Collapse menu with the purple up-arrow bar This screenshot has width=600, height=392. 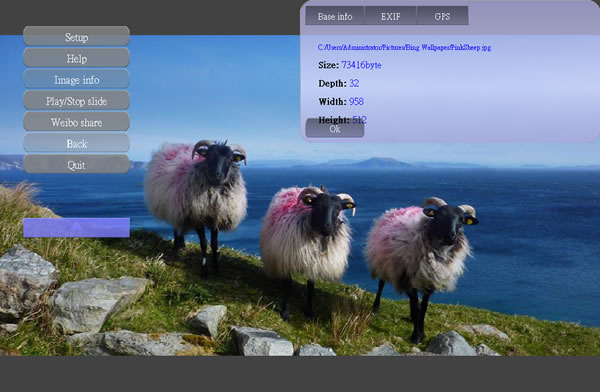(x=77, y=227)
